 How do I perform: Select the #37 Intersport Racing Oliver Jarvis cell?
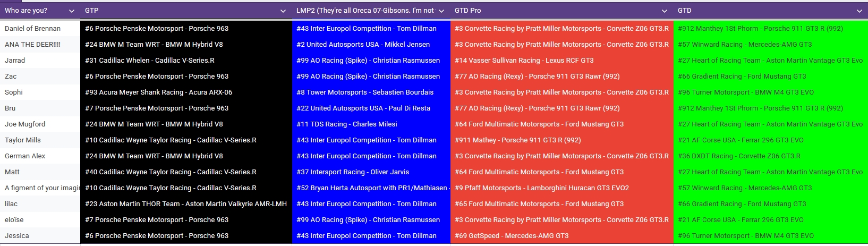click(353, 172)
